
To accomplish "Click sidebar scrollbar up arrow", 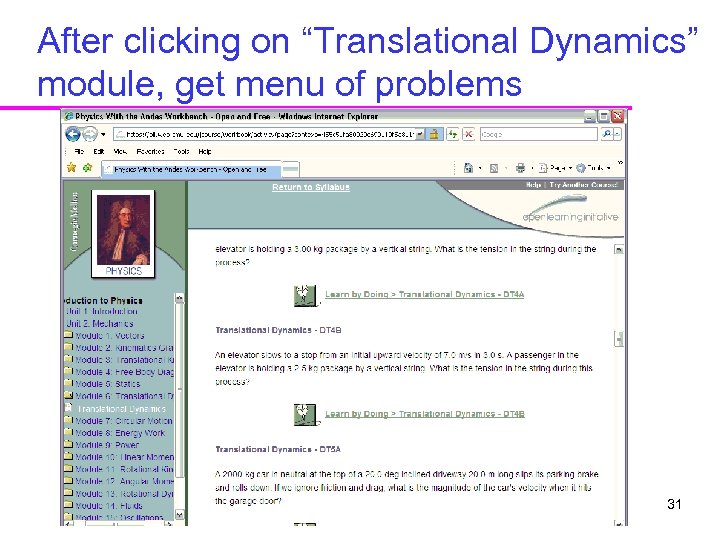I will [179, 298].
